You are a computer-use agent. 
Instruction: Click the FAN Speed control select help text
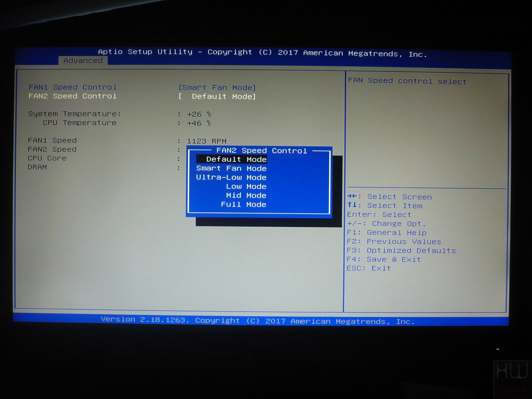[407, 81]
